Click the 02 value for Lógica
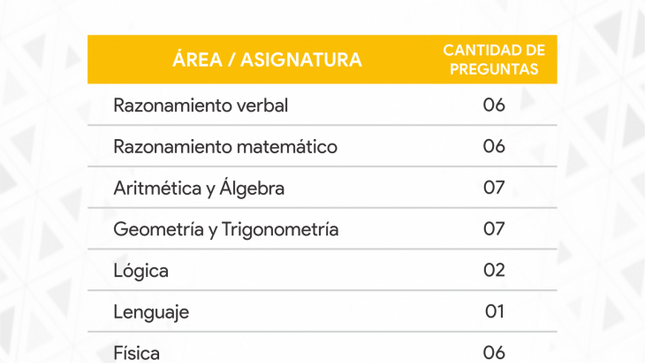The height and width of the screenshot is (363, 645). coord(494,270)
